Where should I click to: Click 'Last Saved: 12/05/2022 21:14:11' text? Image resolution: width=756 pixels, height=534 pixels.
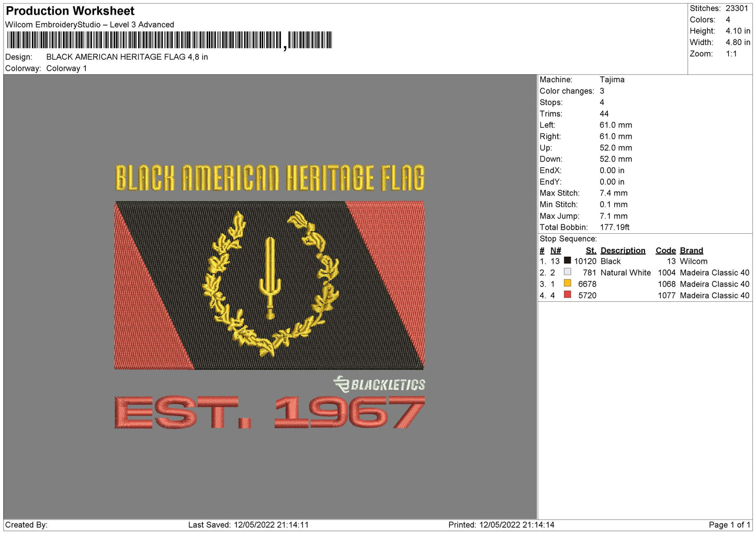(x=249, y=525)
